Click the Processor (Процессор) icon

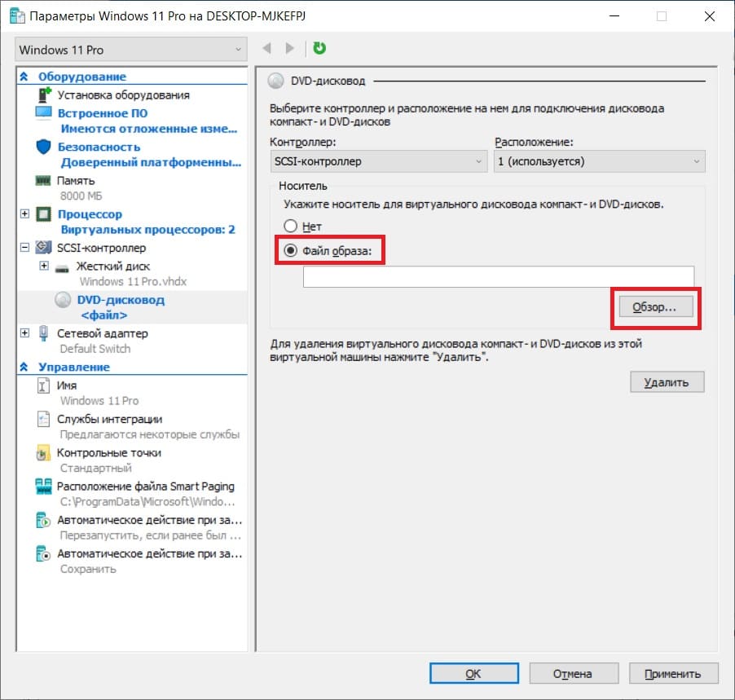pyautogui.click(x=43, y=214)
